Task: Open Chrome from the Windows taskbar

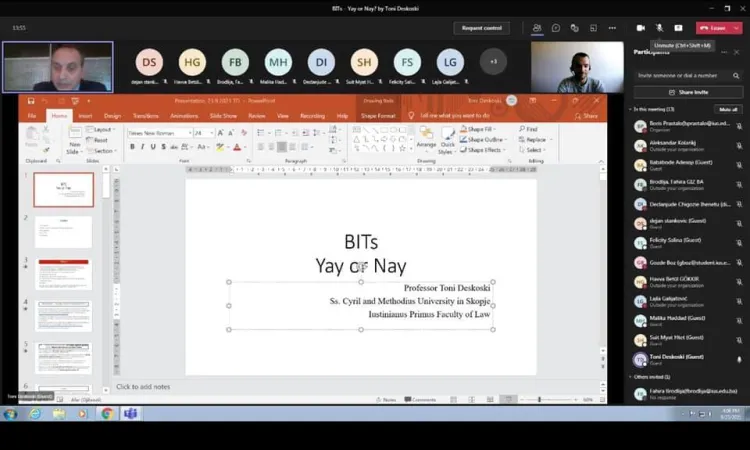Action: (106, 414)
